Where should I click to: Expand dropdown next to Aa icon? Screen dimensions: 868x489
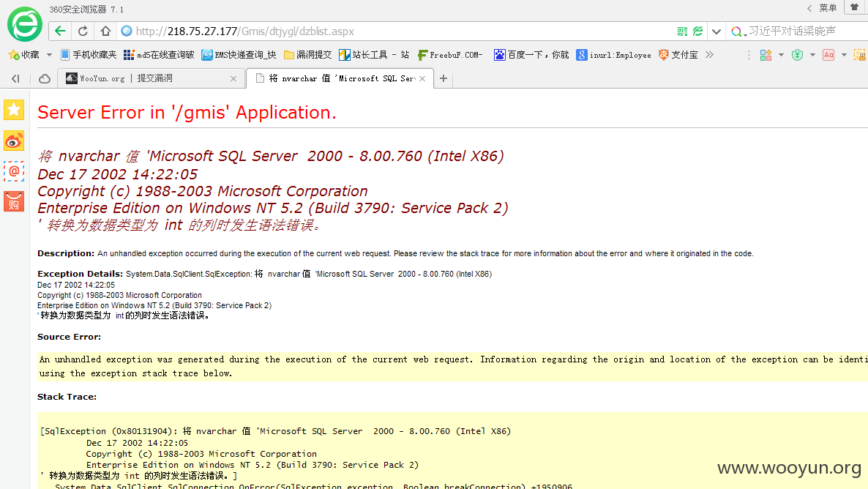pos(844,55)
